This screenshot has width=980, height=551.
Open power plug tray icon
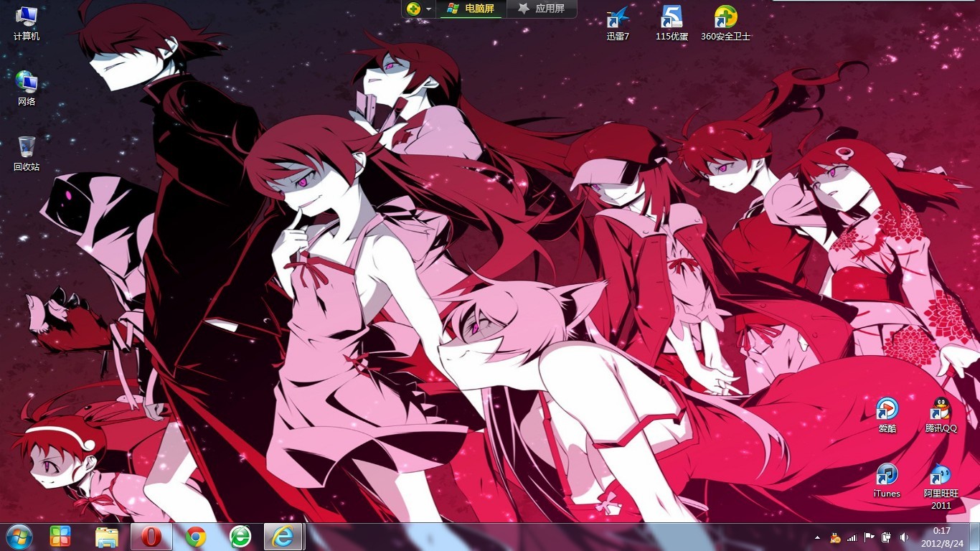pos(886,537)
